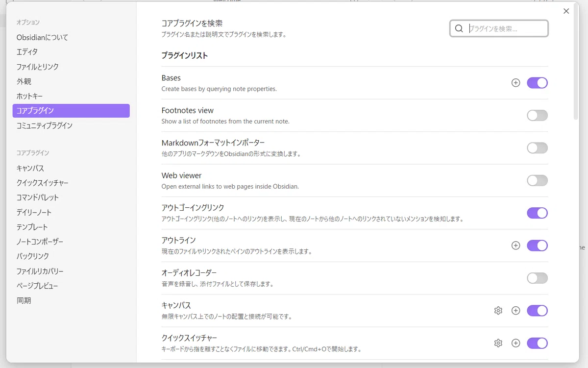Open 同期 options in sidebar
This screenshot has height=368, width=588.
[x=71, y=300]
